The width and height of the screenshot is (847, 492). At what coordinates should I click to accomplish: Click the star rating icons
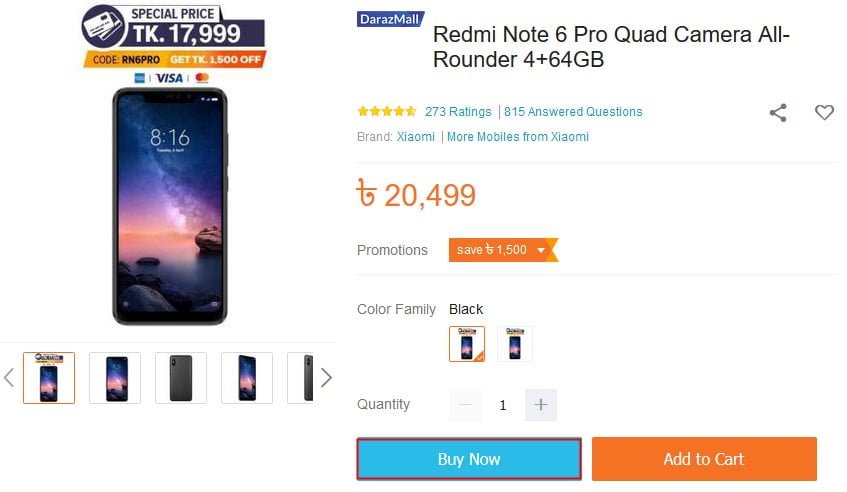point(387,112)
